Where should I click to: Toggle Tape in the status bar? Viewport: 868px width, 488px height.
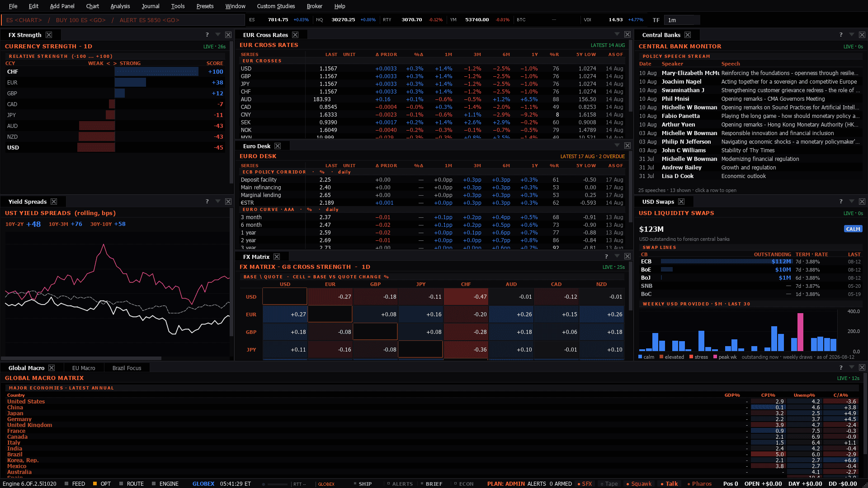pyautogui.click(x=609, y=483)
